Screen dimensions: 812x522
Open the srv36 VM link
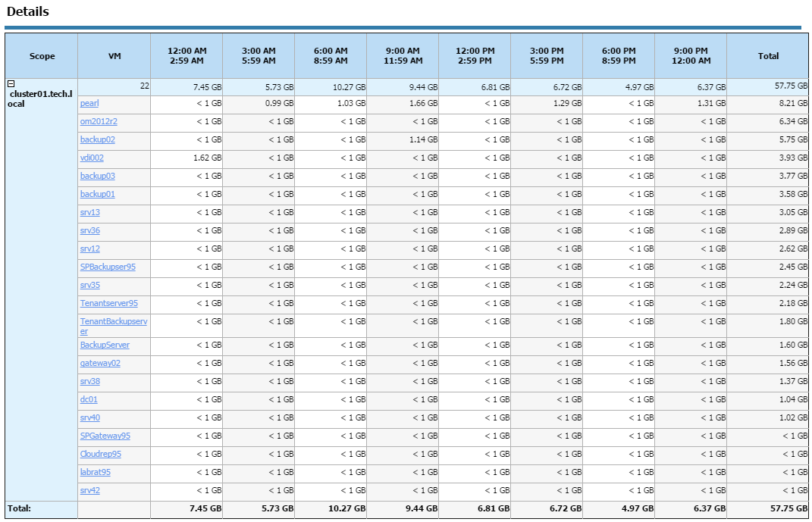[x=90, y=230]
